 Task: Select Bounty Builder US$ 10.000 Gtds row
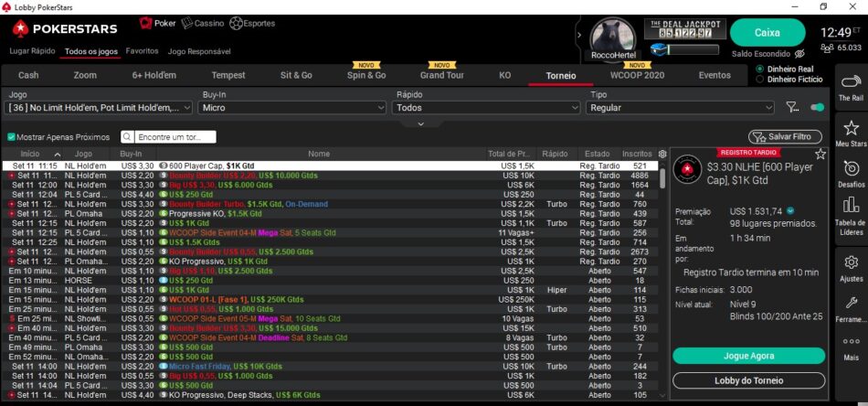pos(331,175)
